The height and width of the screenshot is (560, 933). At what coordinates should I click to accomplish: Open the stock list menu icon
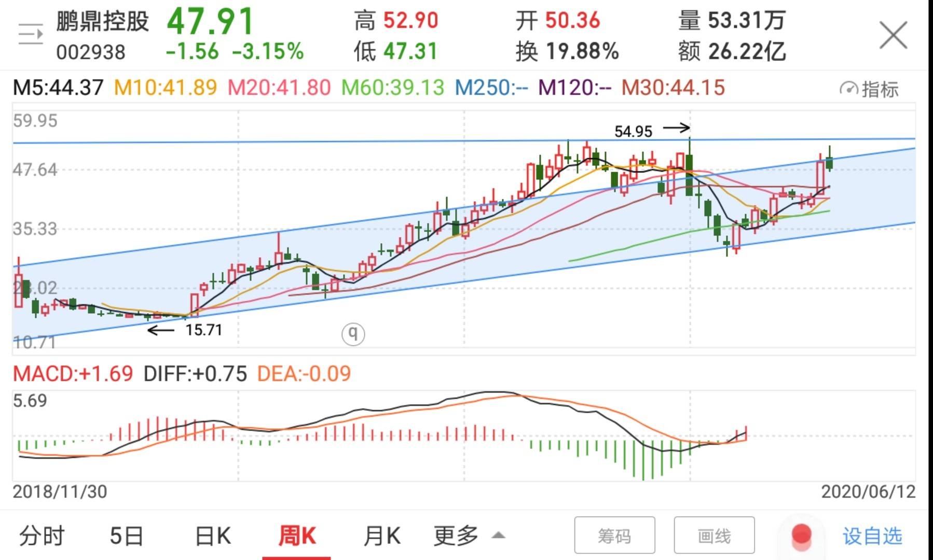[x=31, y=35]
